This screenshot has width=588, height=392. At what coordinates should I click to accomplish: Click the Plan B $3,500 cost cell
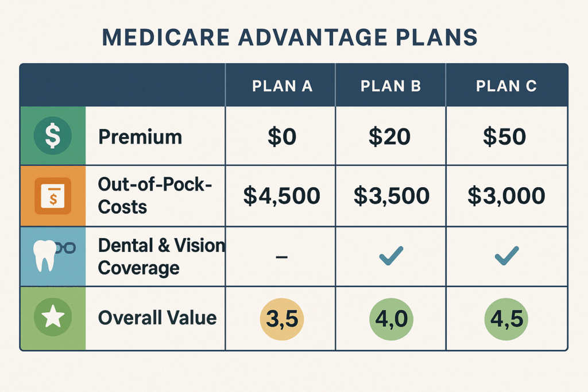pyautogui.click(x=391, y=196)
